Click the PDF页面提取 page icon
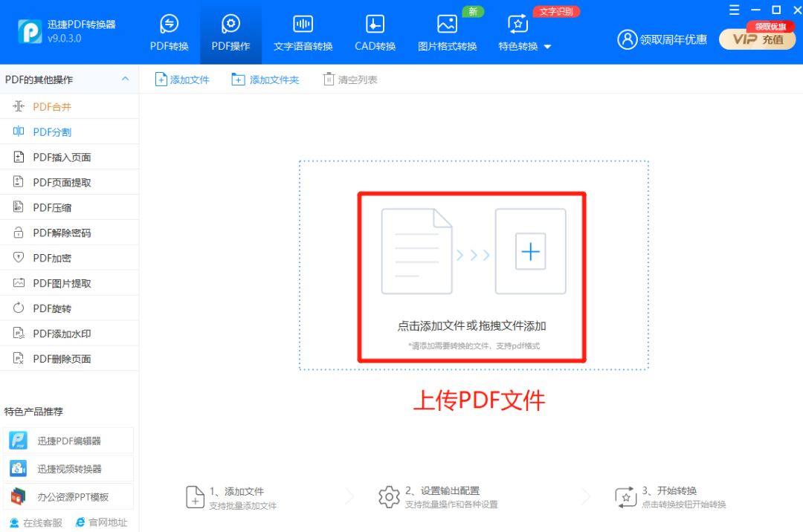Viewport: 803px width, 532px height. 19,181
